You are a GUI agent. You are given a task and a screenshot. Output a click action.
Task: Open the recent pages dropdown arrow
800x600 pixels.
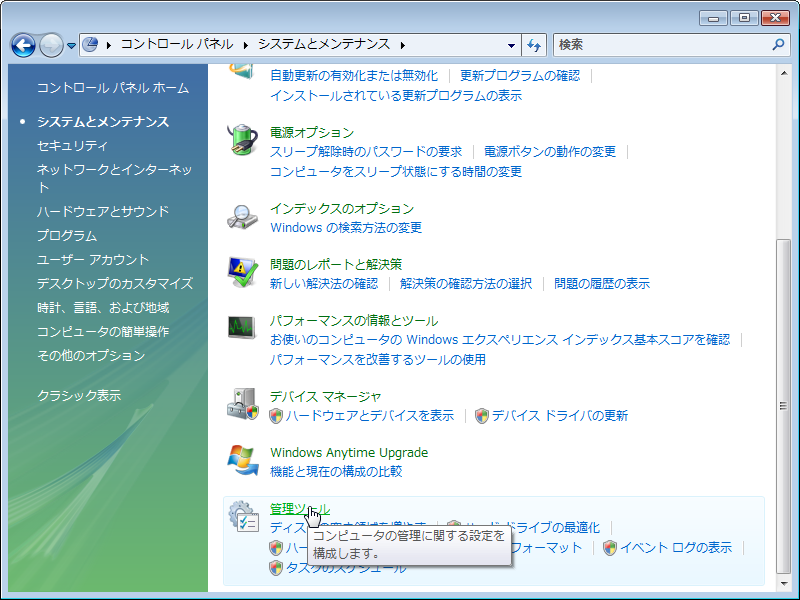pyautogui.click(x=71, y=45)
